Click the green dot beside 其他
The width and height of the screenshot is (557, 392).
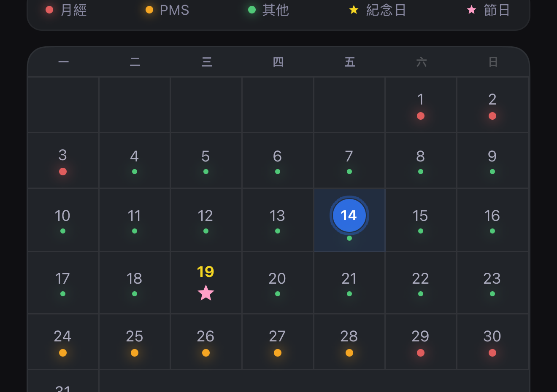[252, 10]
